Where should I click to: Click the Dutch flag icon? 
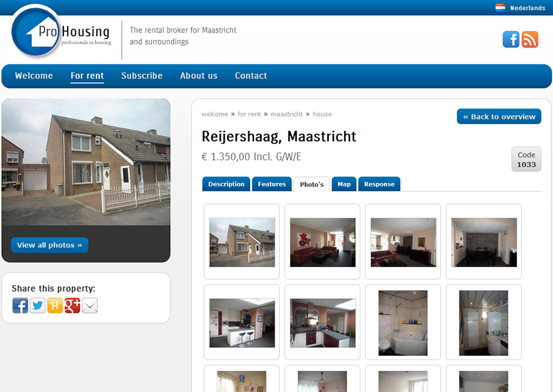tap(500, 8)
